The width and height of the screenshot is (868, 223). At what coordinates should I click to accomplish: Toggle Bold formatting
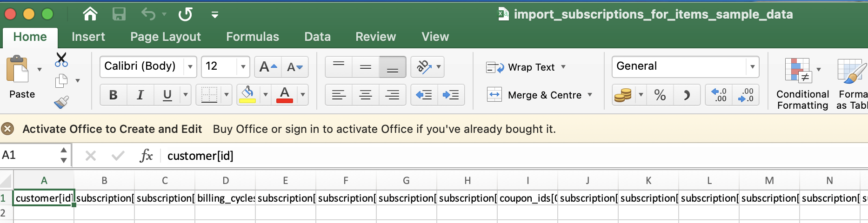(113, 95)
